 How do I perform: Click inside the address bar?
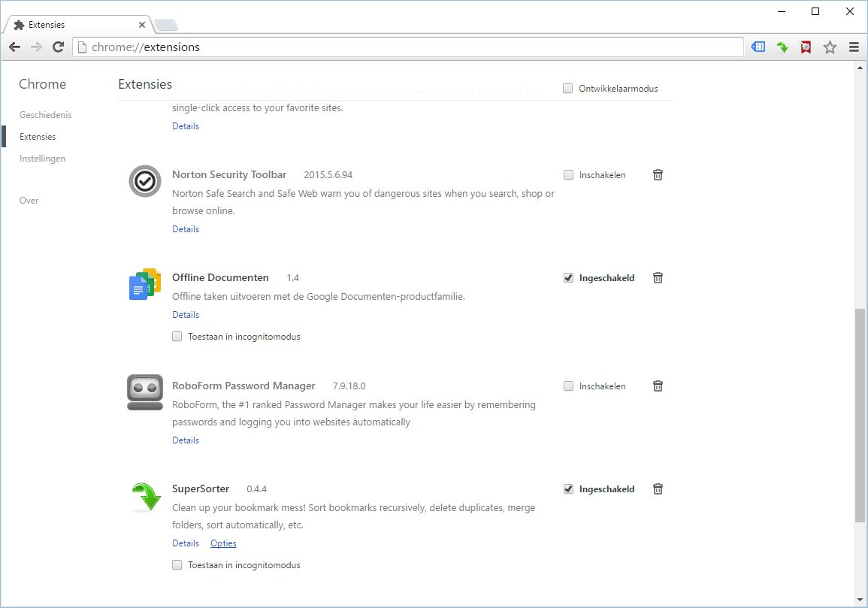coord(301,47)
